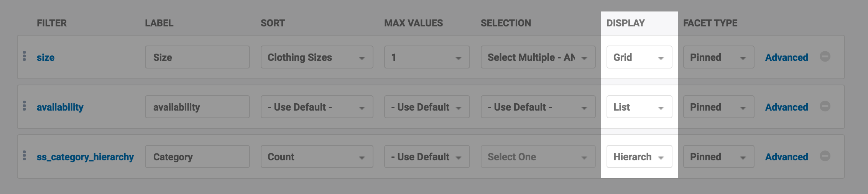Click the Category label input field

point(197,157)
